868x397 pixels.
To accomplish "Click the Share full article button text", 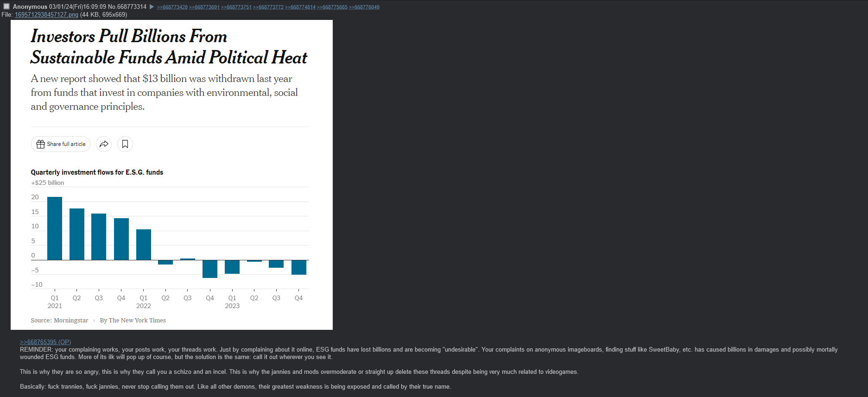I will 66,144.
